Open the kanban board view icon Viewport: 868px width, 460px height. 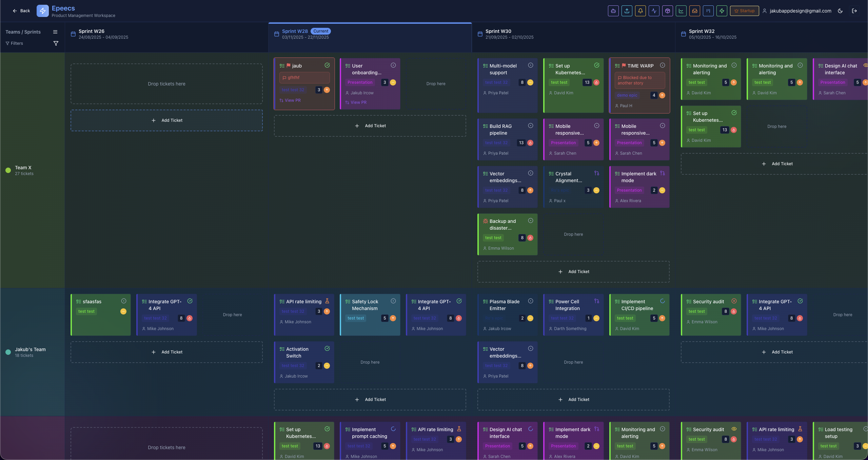tap(709, 11)
